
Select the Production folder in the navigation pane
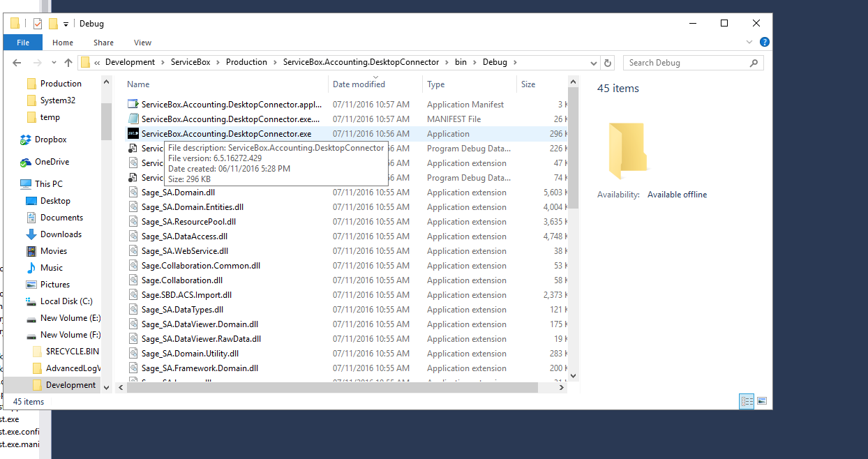click(61, 84)
